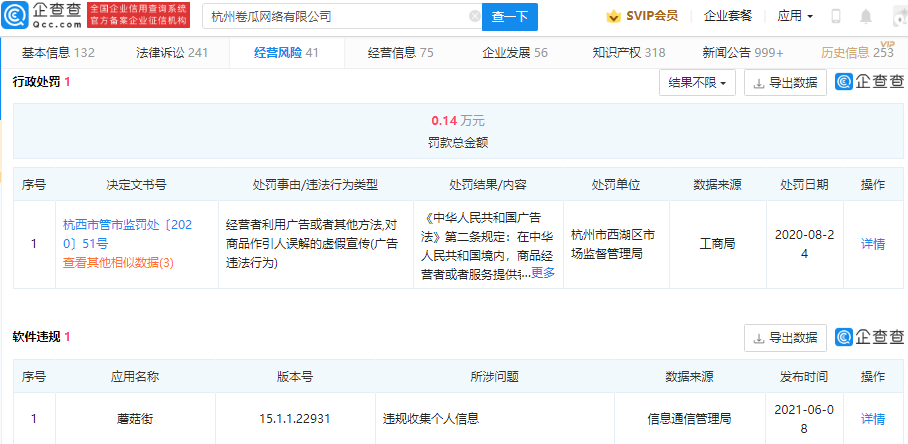Click the 工商局 data source cell
This screenshot has width=908, height=444.
(717, 244)
